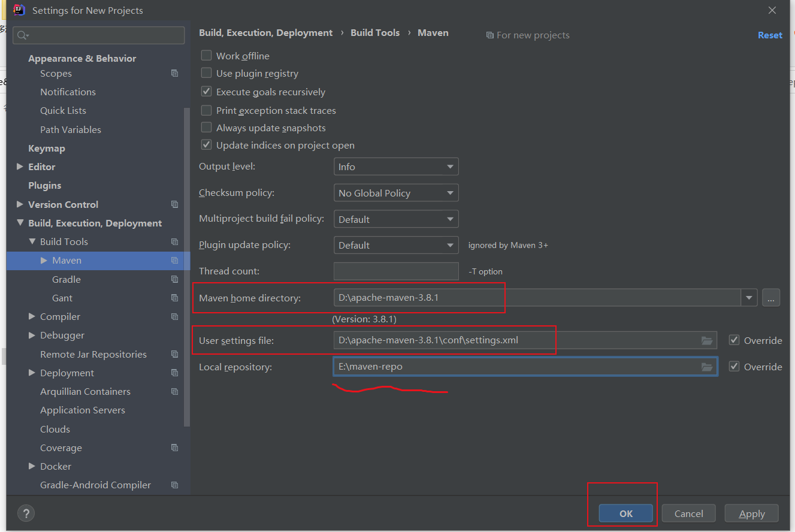Viewport: 795px width, 532px height.
Task: Click the project-level icon beside Gant
Action: click(174, 298)
